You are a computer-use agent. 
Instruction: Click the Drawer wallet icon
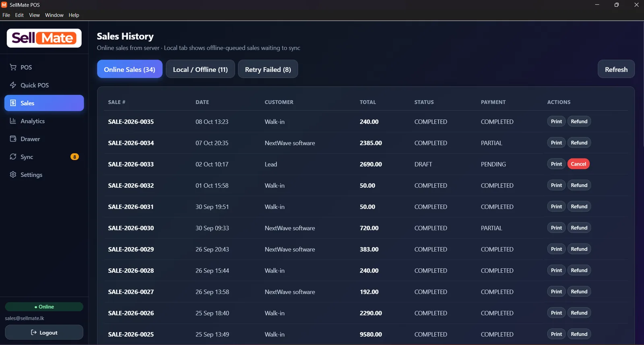coord(13,139)
